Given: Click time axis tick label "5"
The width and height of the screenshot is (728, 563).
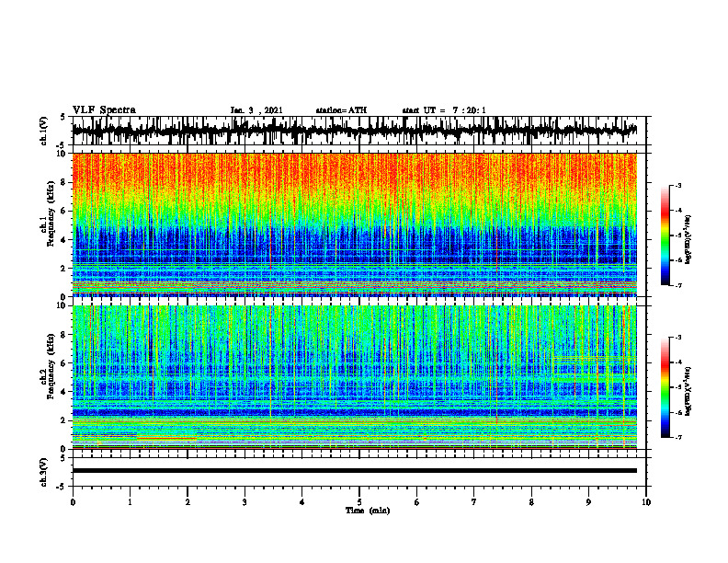Looking at the screenshot, I should [x=359, y=502].
